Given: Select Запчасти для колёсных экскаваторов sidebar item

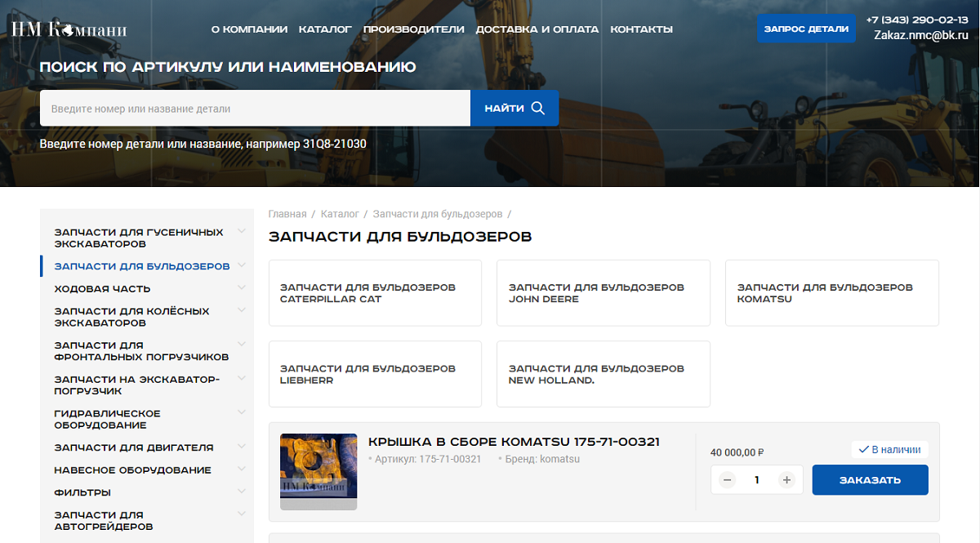Looking at the screenshot, I should pos(132,317).
